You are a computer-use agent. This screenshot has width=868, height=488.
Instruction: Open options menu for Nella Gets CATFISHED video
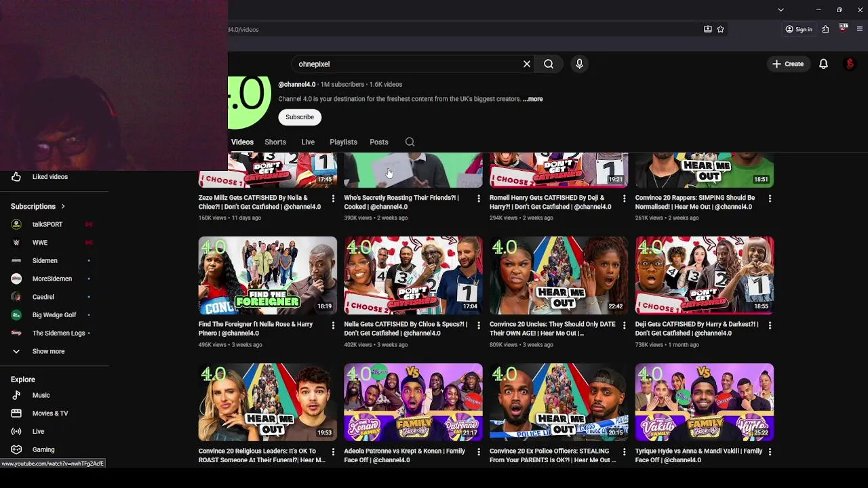pos(478,325)
